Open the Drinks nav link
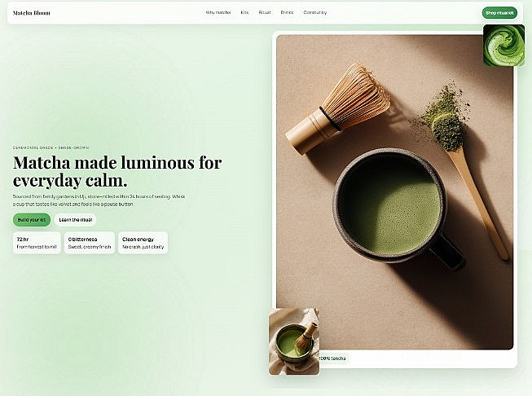532x396 pixels. [287, 12]
